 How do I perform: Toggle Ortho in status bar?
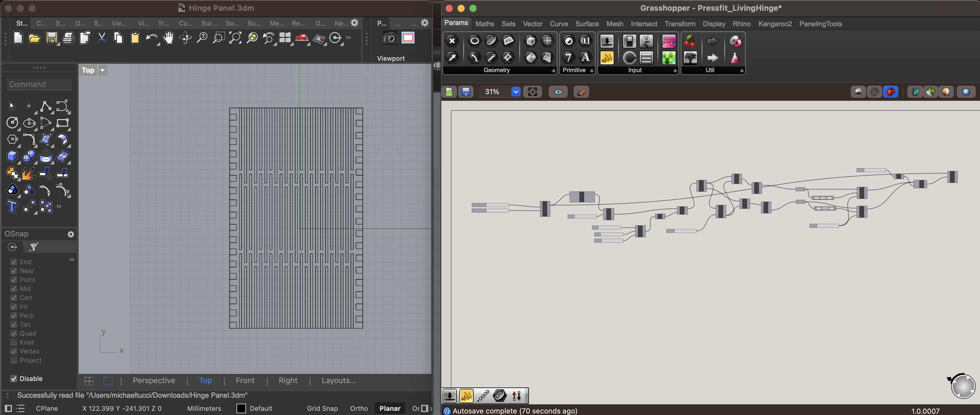pos(359,408)
